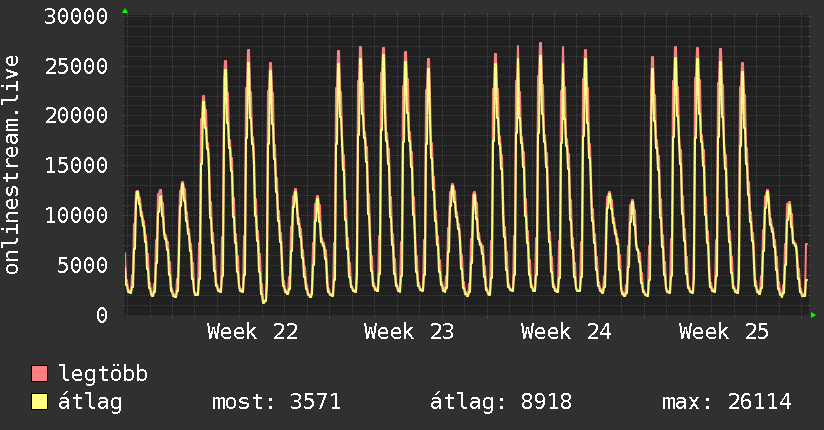Click the 'átlag' legend label beside yellow swatch
The width and height of the screenshot is (824, 430).
pyautogui.click(x=90, y=402)
